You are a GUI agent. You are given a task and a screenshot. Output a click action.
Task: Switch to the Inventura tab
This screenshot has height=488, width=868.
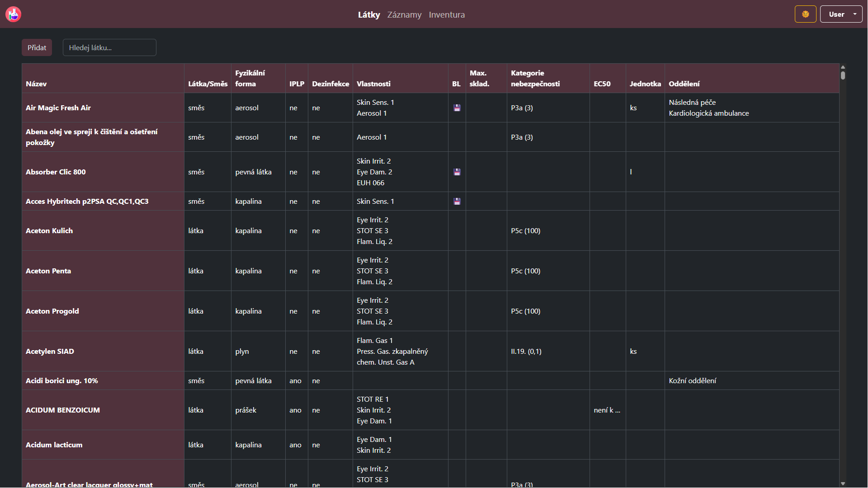(x=447, y=15)
